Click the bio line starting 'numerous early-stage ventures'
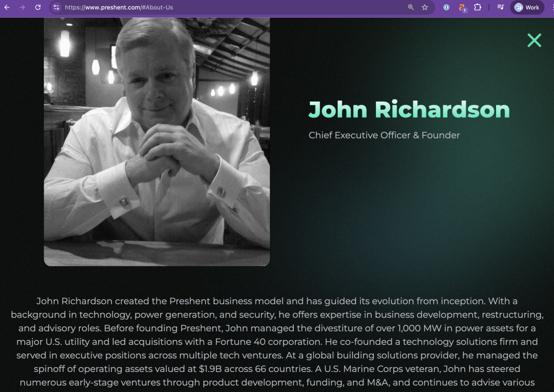This screenshot has width=554, height=392. point(277,382)
